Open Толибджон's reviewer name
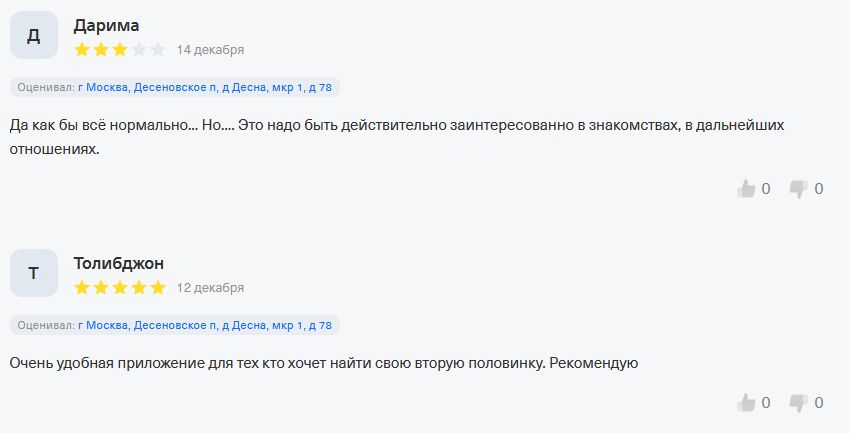Screen dimensions: 850x433 point(119,263)
